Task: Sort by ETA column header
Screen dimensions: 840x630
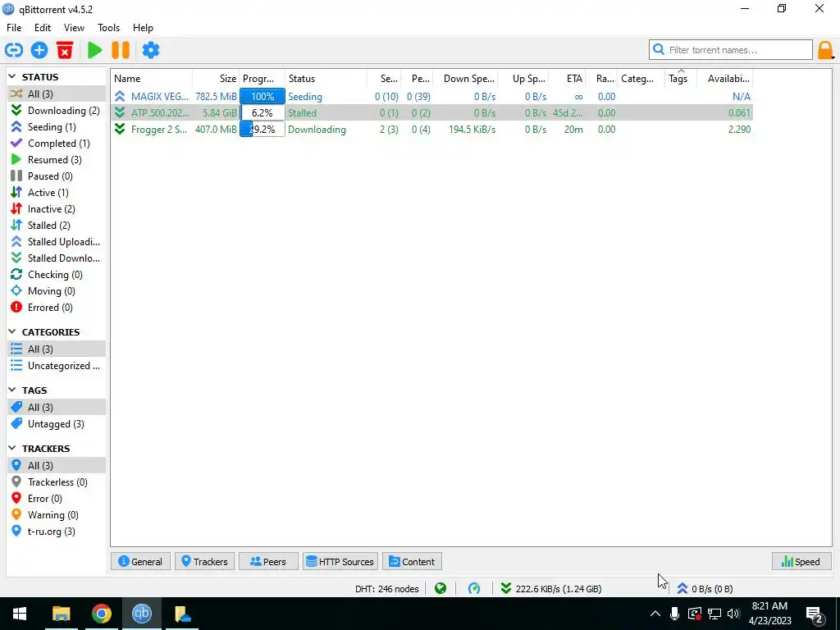Action: (568, 79)
